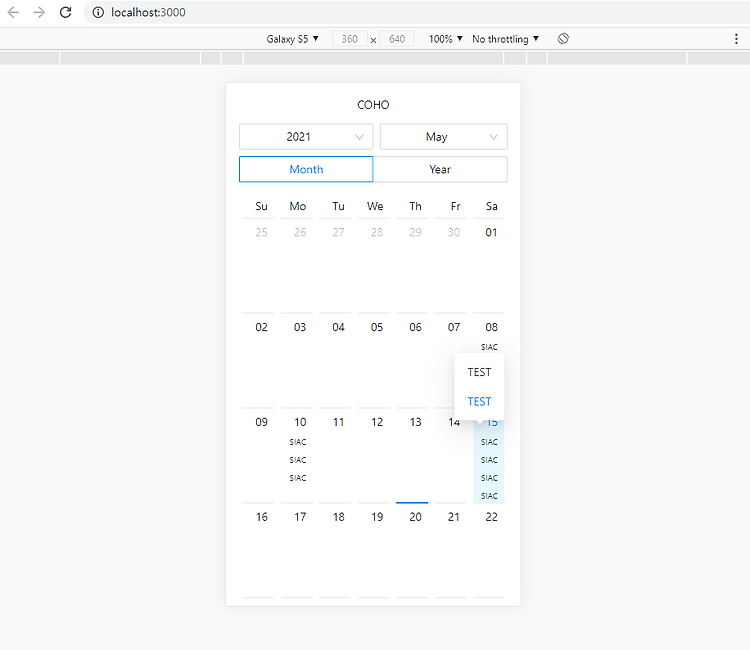Click greyed-out date 28 of previous month
The width and height of the screenshot is (750, 650).
(377, 232)
